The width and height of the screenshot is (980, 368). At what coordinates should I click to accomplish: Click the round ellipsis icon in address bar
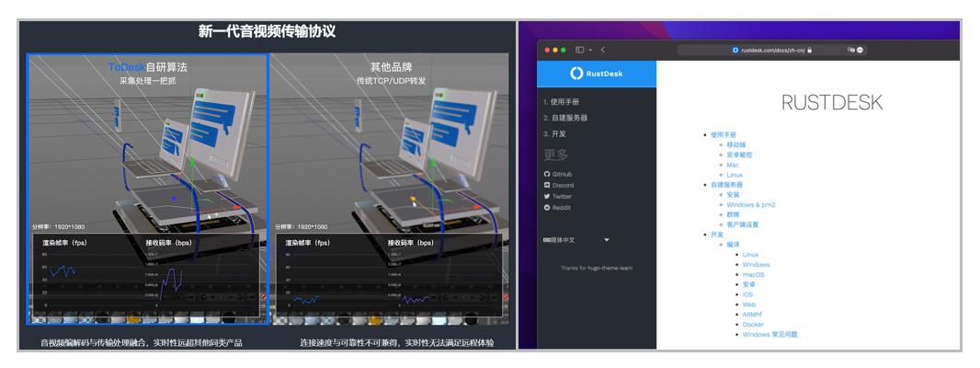coord(860,50)
